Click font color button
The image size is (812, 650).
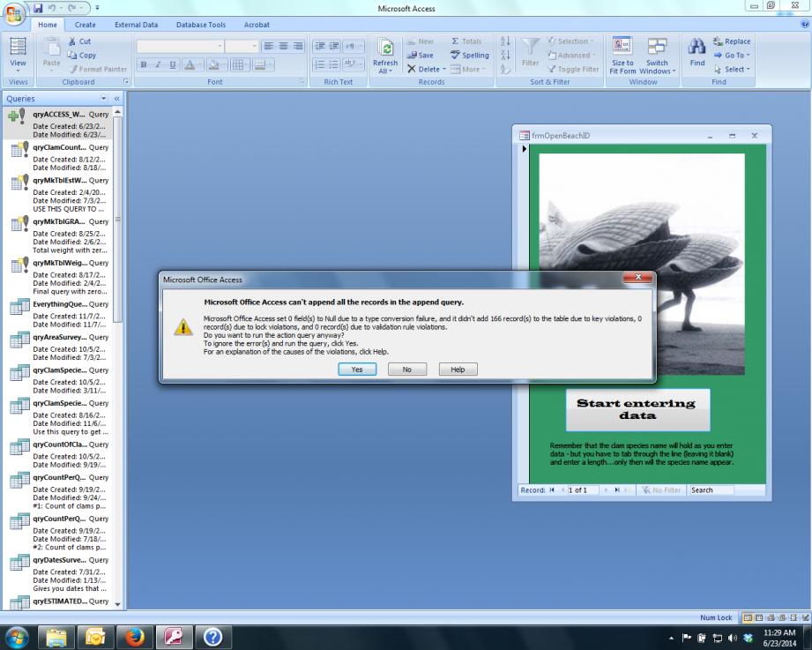click(190, 64)
